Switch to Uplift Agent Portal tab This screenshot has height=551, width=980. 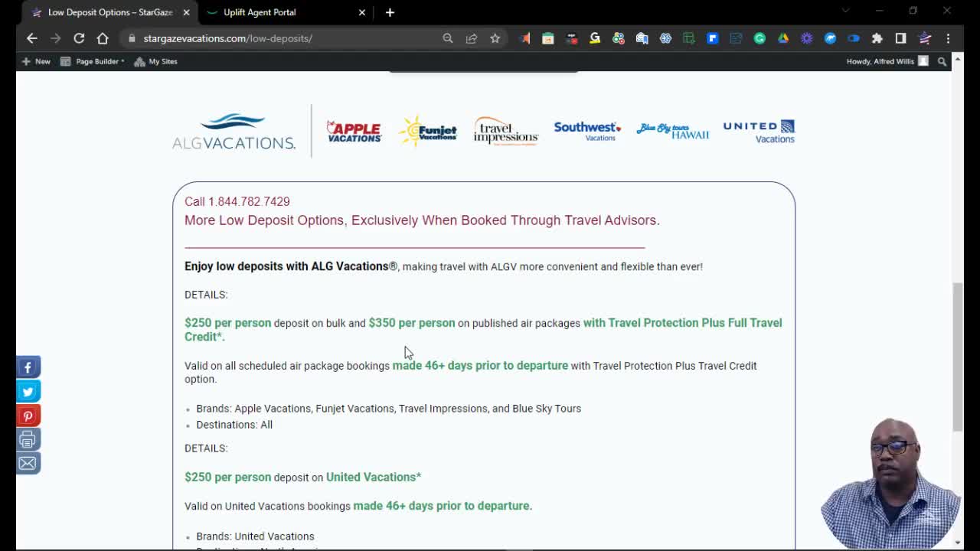tap(278, 12)
